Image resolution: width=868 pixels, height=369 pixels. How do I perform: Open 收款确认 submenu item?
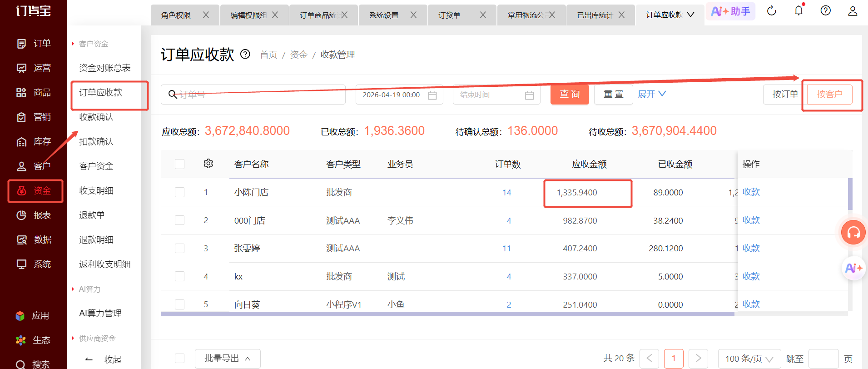tap(96, 117)
